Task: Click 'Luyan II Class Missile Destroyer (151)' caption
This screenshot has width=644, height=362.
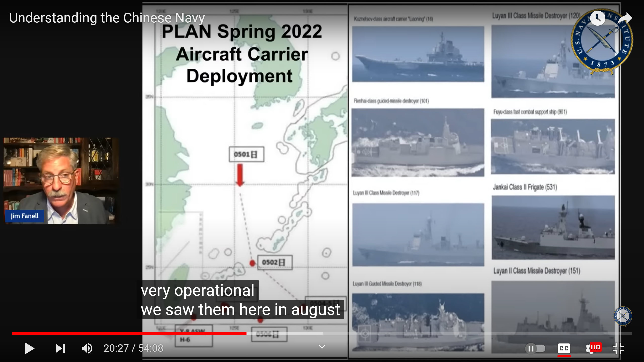Action: coord(537,271)
